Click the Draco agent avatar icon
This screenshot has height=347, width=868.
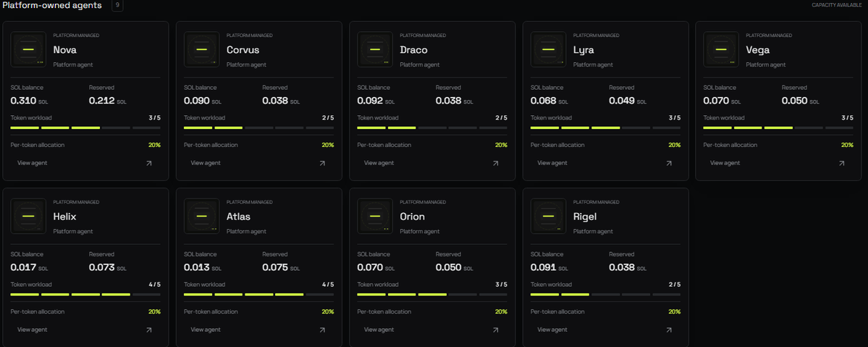375,49
